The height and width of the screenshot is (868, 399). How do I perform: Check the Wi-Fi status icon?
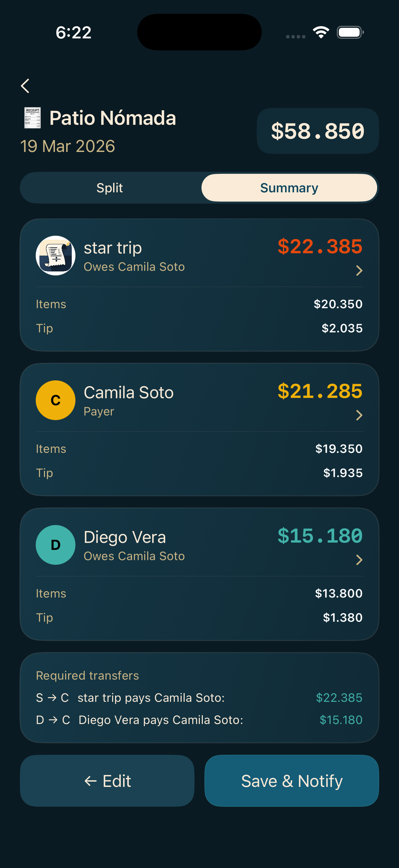[321, 32]
